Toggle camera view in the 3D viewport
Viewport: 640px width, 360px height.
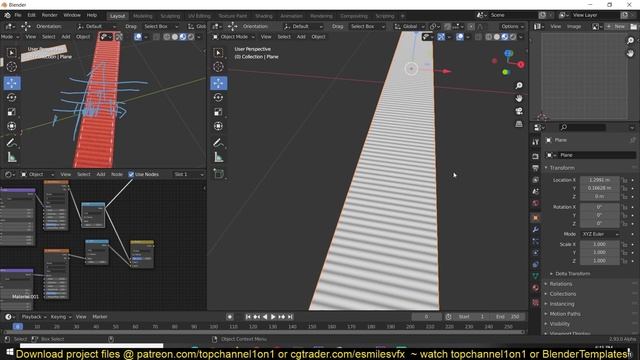pos(519,111)
